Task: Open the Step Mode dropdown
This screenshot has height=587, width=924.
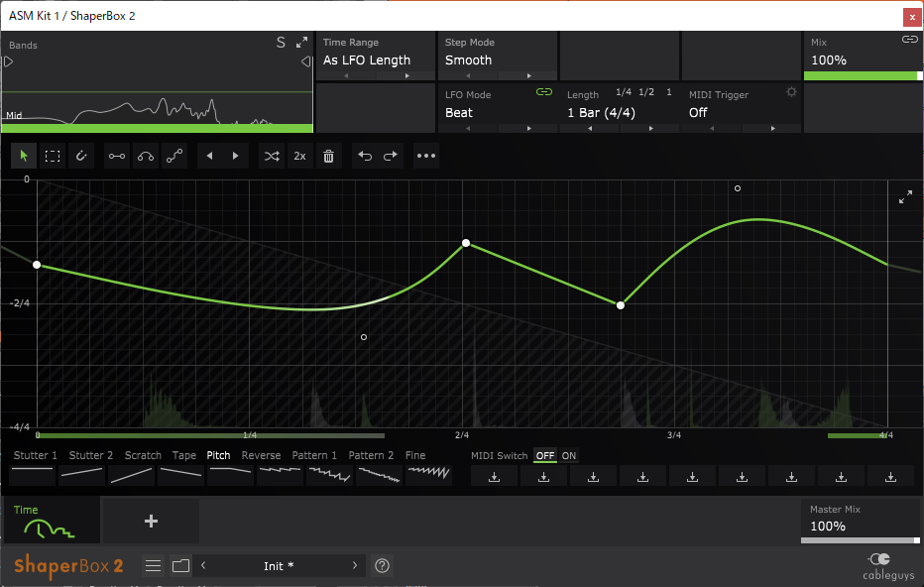Action: click(x=469, y=60)
